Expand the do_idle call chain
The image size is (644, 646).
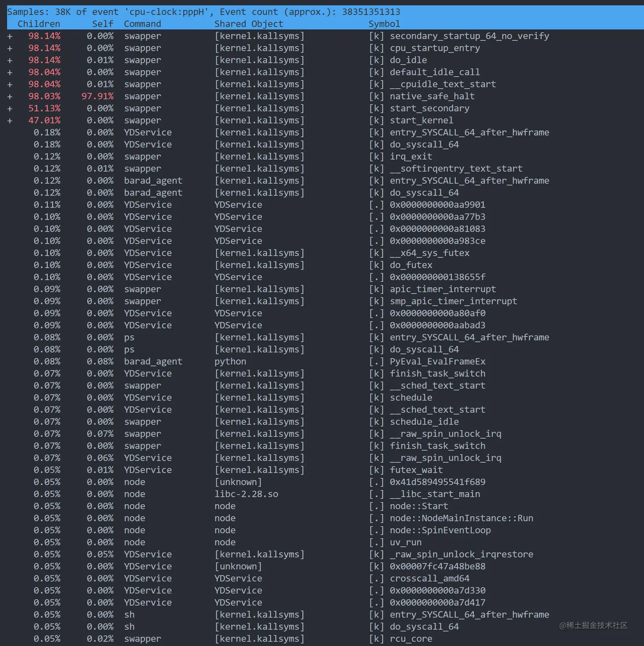(x=10, y=61)
